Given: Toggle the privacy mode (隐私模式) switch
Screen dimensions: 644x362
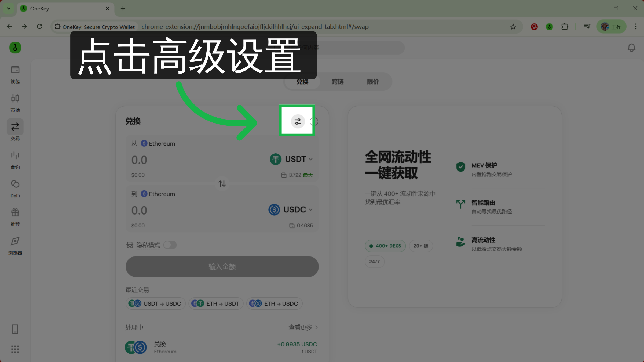Looking at the screenshot, I should point(170,245).
